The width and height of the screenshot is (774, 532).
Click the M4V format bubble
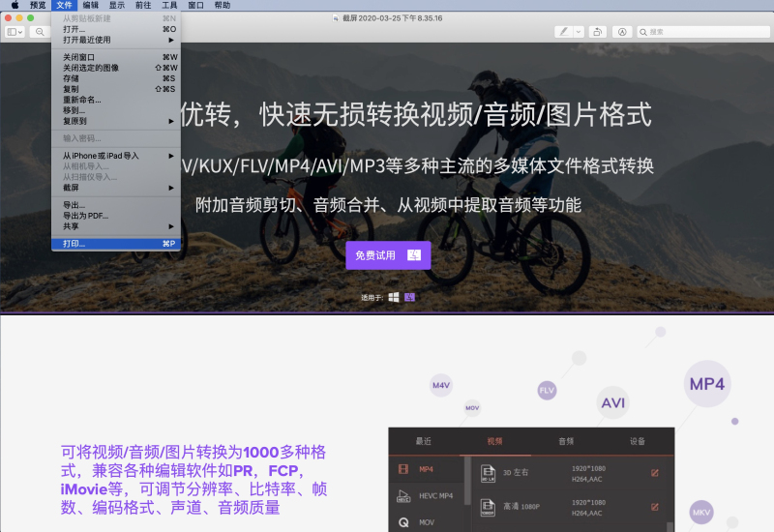pyautogui.click(x=441, y=385)
